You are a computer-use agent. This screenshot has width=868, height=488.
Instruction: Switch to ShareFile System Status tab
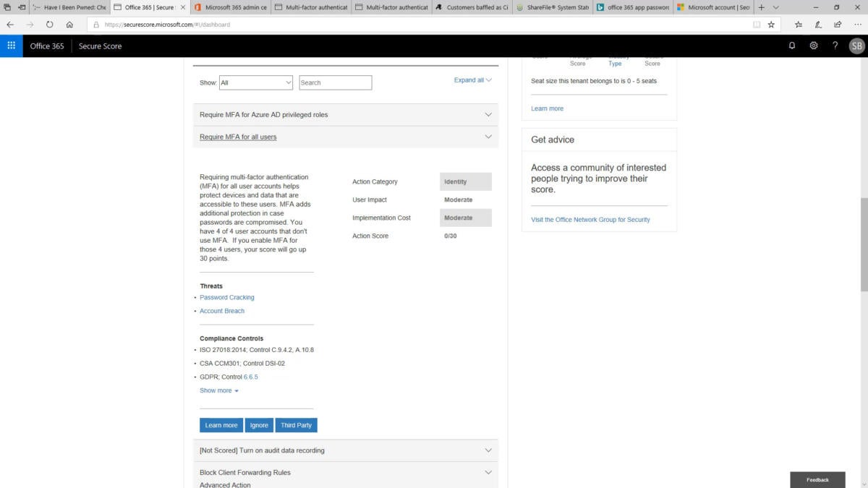point(552,7)
